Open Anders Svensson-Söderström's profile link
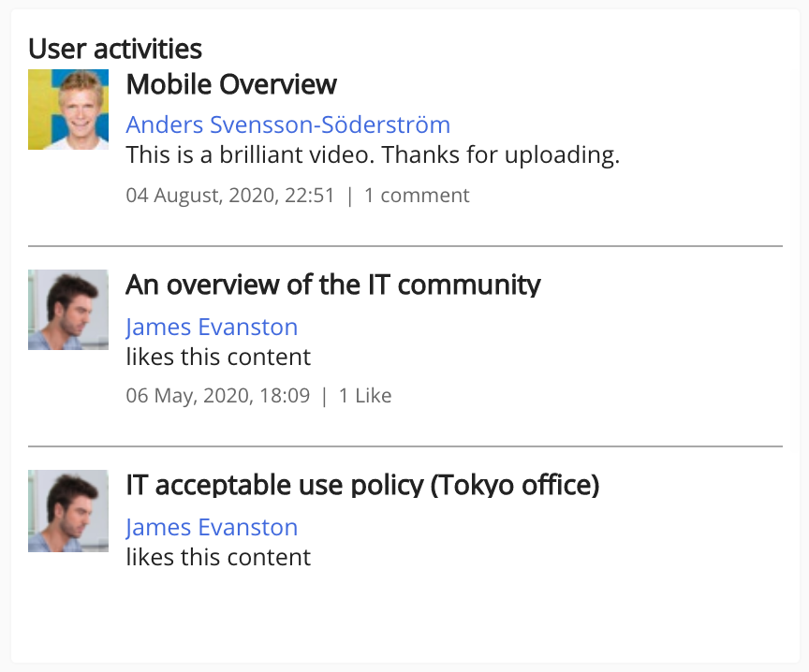The image size is (809, 672). (287, 124)
